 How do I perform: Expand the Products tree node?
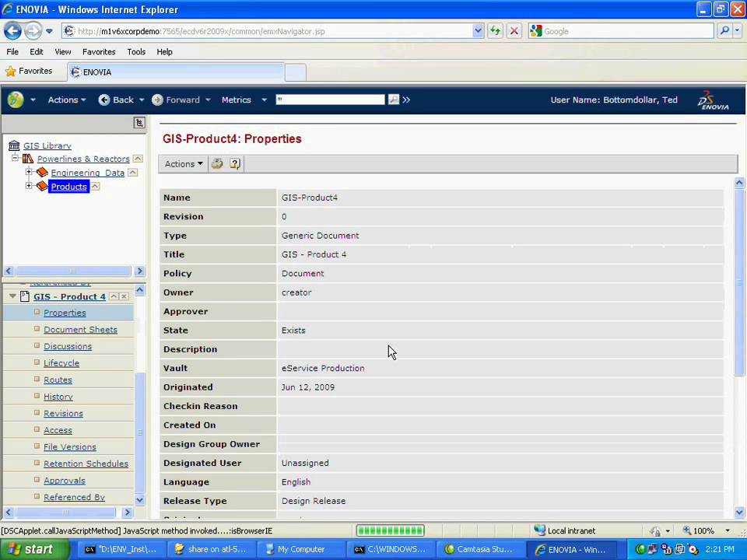[29, 186]
